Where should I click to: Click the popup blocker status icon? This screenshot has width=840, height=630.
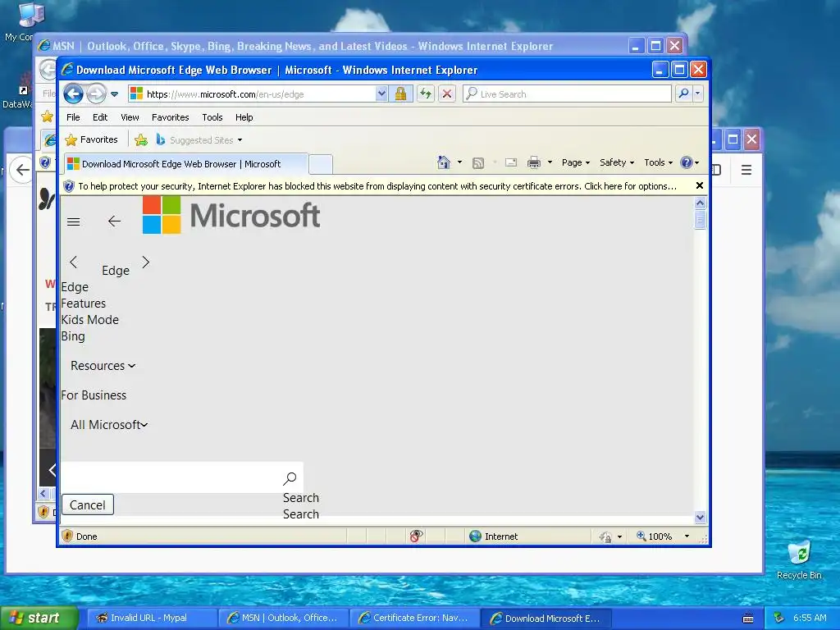tap(416, 536)
